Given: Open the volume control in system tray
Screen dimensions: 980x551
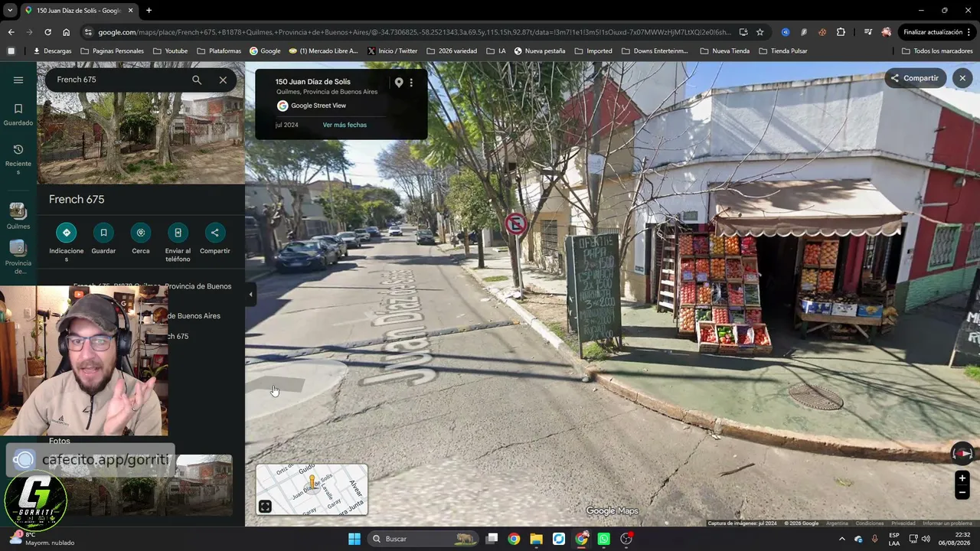Looking at the screenshot, I should coord(925,539).
